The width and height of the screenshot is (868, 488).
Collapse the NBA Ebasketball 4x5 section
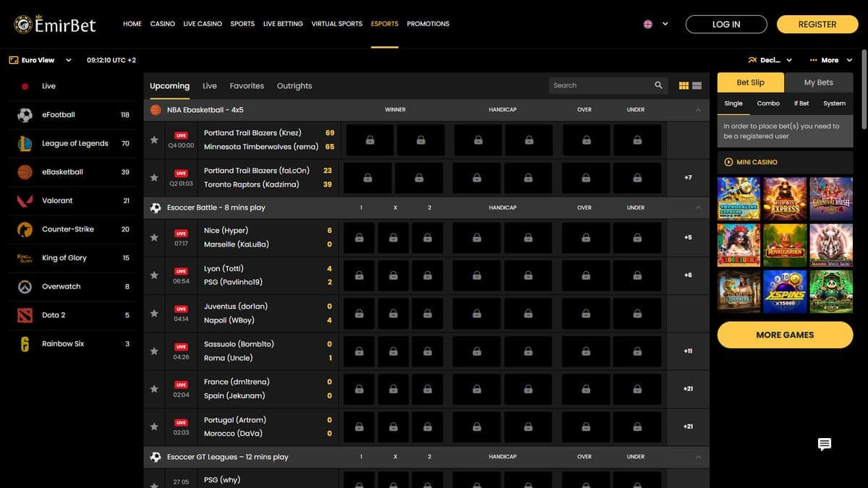click(x=698, y=110)
